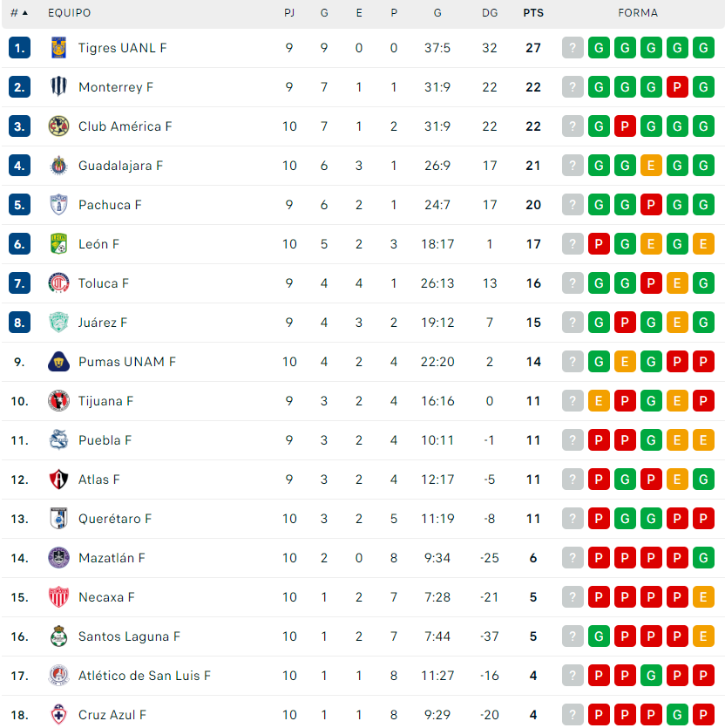Click the Tijuana F crest icon
Viewport: 725px width, 728px height.
click(58, 401)
